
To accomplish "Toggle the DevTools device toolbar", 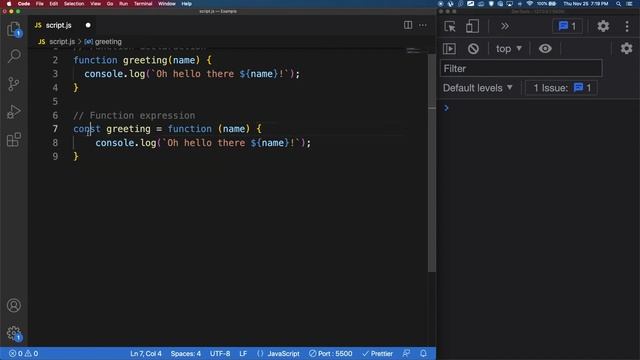I will pyautogui.click(x=472, y=26).
